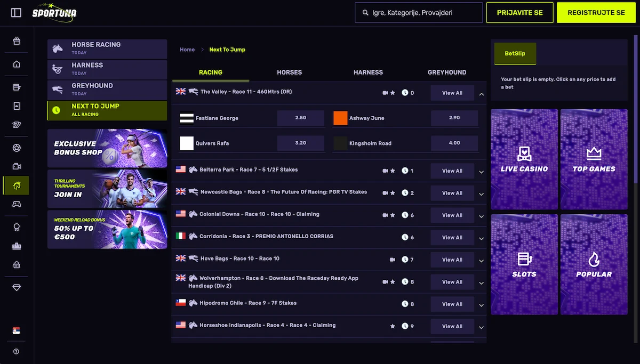Click the Registrujte Se button
This screenshot has width=640, height=364.
(596, 12)
